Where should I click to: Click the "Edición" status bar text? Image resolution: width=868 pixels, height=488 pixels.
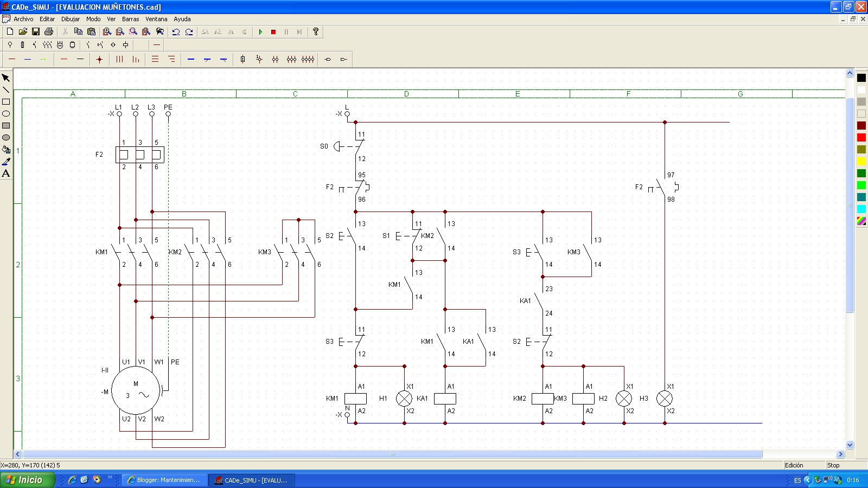(794, 465)
